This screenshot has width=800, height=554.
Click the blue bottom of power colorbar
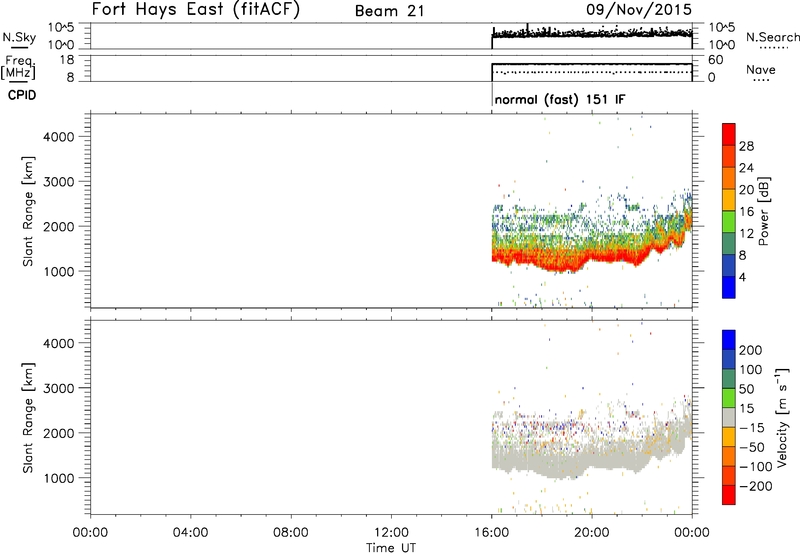729,287
